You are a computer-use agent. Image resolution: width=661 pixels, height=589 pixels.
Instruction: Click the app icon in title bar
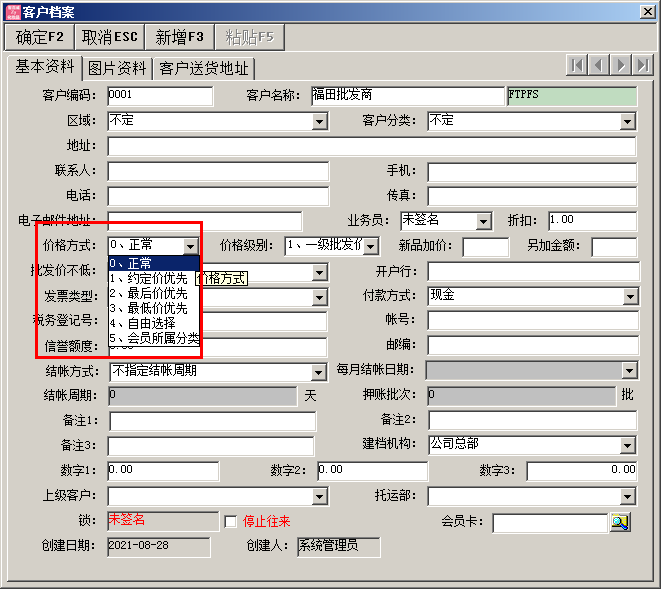point(12,11)
